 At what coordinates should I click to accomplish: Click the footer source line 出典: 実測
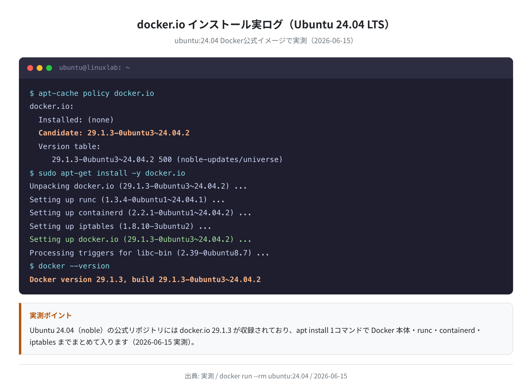point(266,376)
